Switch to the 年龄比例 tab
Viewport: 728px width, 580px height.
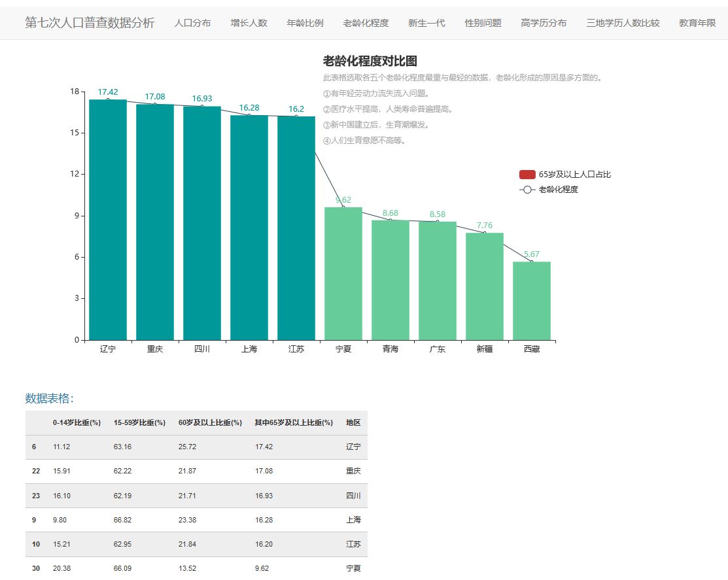click(305, 23)
